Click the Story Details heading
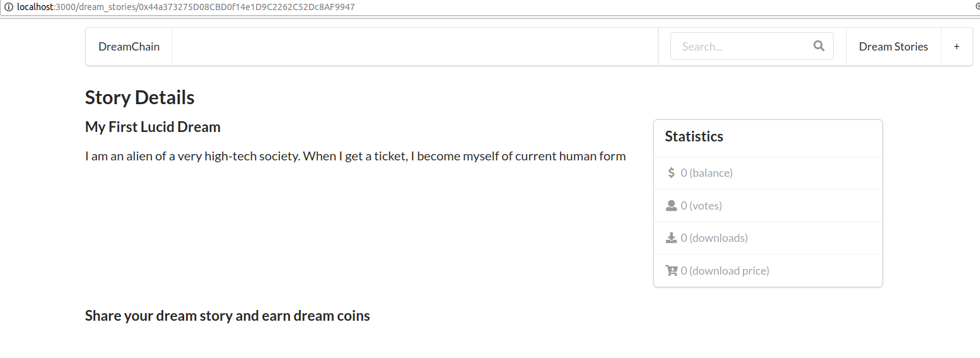Viewport: 980px width, 358px height. pos(140,98)
